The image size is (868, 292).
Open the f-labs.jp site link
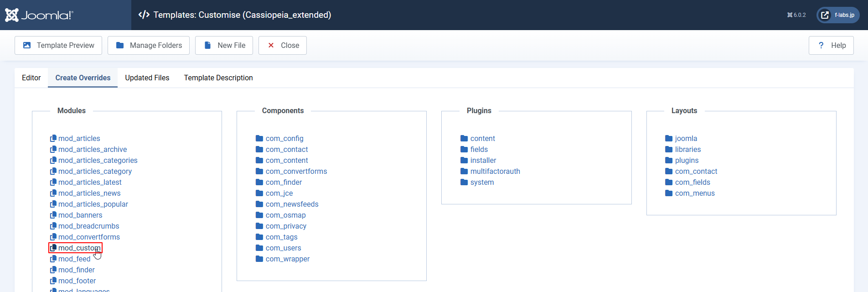pos(838,15)
